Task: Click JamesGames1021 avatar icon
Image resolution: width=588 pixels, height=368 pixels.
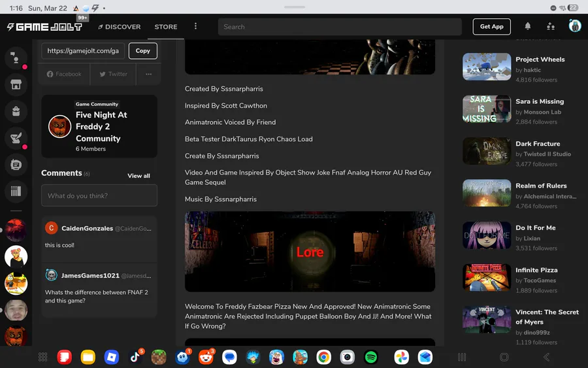Action: (x=52, y=275)
